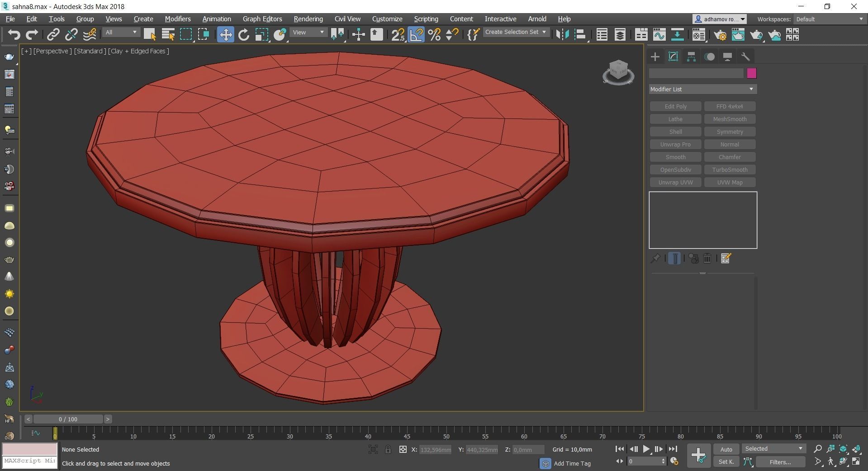Open the Material Editor icon
Viewport: 868px width, 471px height.
699,35
